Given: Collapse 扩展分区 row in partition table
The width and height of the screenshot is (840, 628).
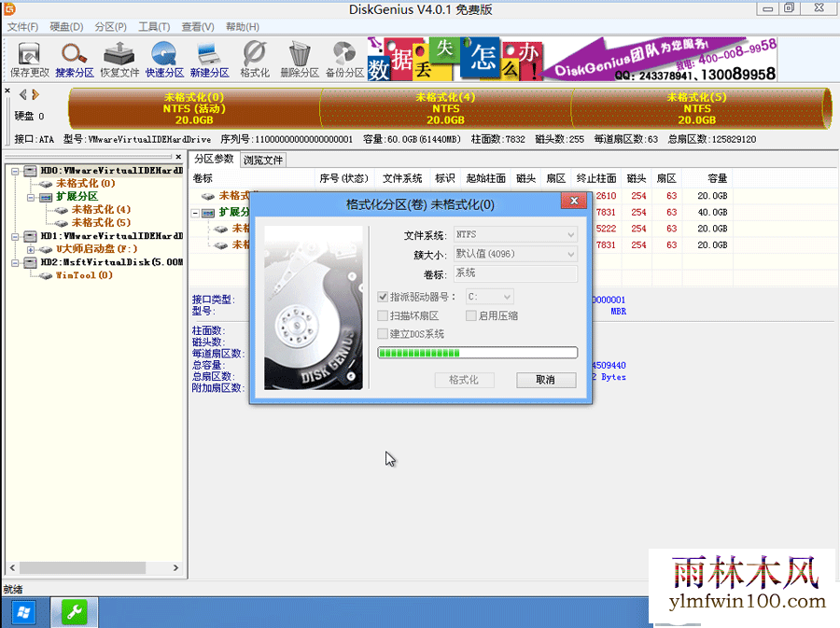Looking at the screenshot, I should pos(196,213).
